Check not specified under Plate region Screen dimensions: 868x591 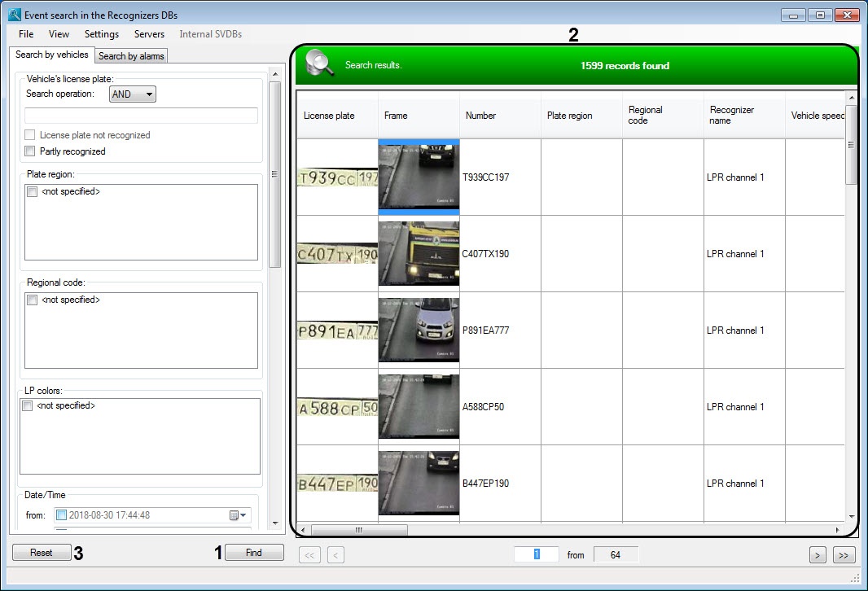[x=33, y=192]
